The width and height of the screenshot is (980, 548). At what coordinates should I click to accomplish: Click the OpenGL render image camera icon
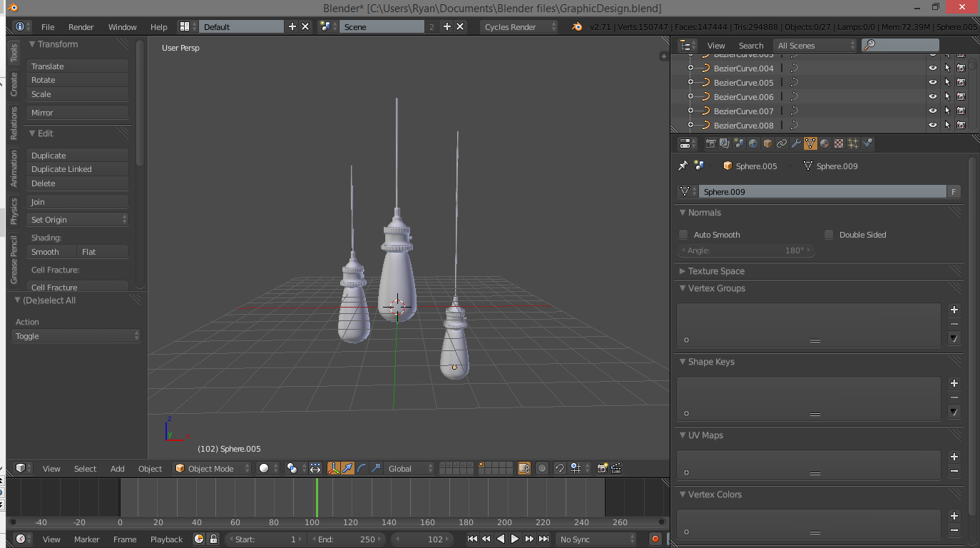click(x=603, y=468)
